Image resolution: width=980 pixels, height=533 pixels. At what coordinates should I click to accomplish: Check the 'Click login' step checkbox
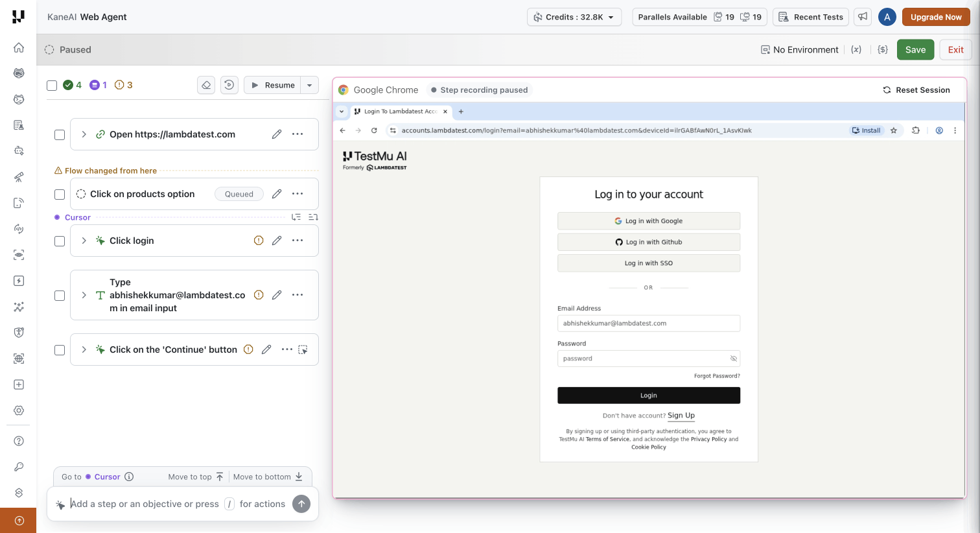click(60, 241)
